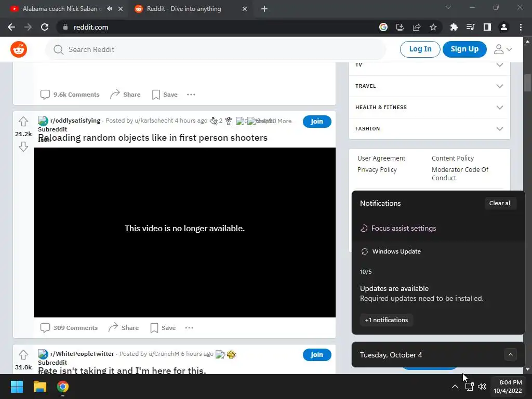The width and height of the screenshot is (532, 399).
Task: Install the page as app icon
Action: point(400,27)
